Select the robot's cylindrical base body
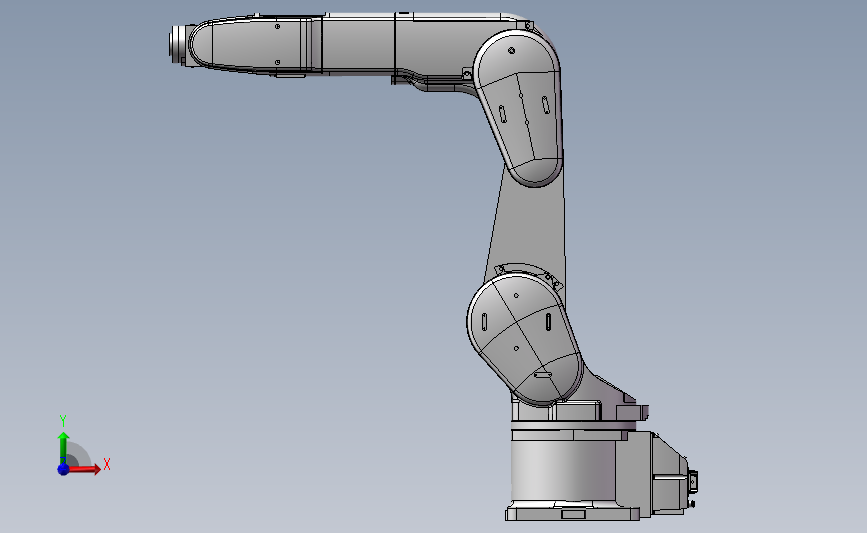The height and width of the screenshot is (533, 867). click(562, 471)
